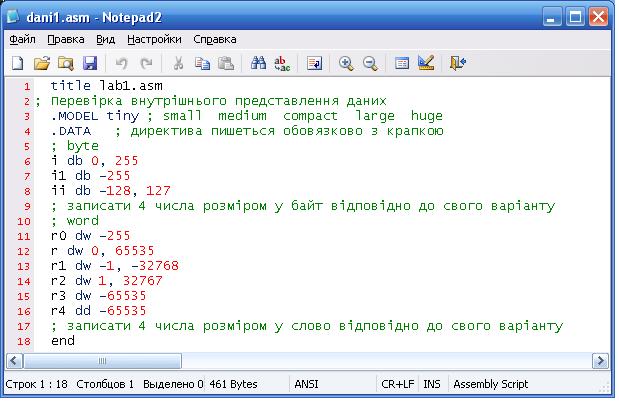Click the Paste clipboard icon
The image size is (619, 401).
click(226, 63)
